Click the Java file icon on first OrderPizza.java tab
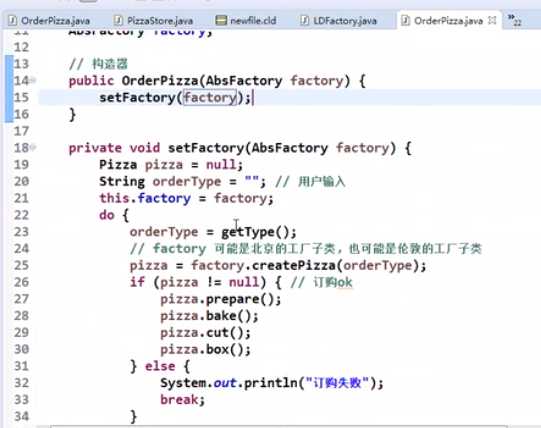The width and height of the screenshot is (541, 428). tap(12, 20)
